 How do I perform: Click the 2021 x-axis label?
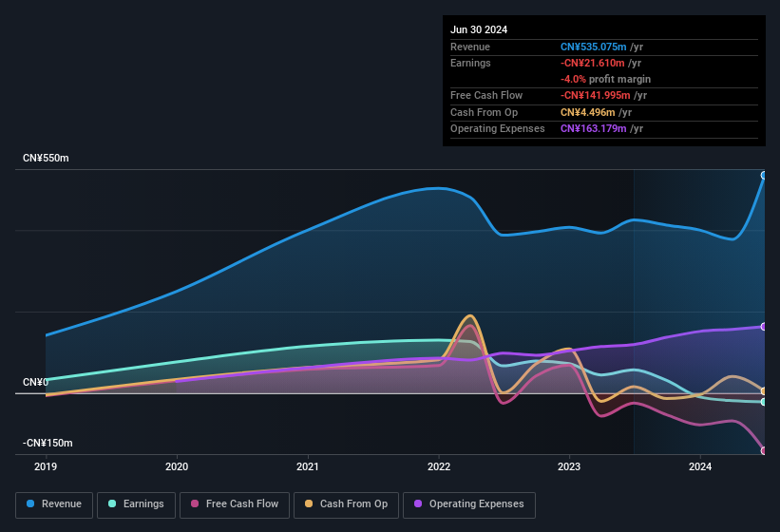308,466
